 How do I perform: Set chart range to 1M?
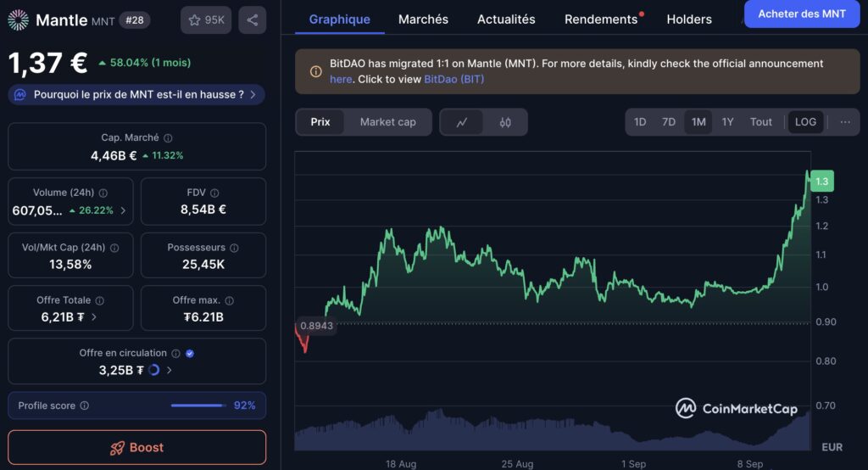[x=698, y=122]
